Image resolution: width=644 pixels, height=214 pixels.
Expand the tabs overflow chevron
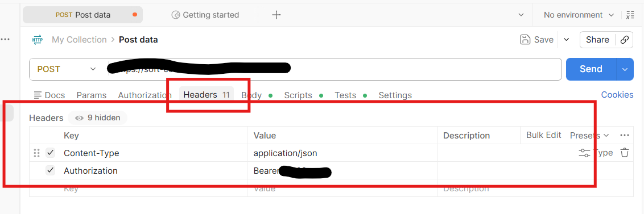point(521,15)
